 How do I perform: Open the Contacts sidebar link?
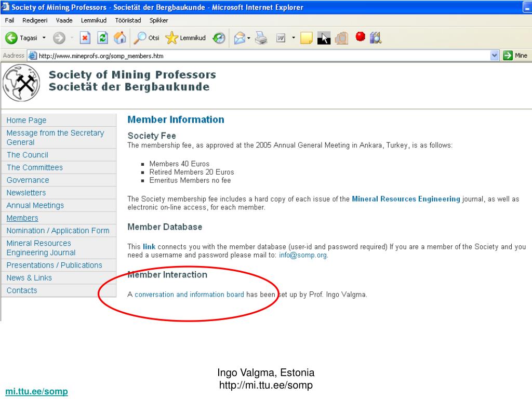coord(22,290)
